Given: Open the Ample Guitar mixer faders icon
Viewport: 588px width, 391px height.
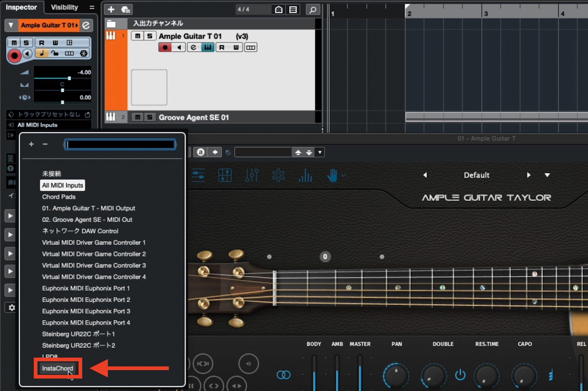Looking at the screenshot, I should (252, 175).
